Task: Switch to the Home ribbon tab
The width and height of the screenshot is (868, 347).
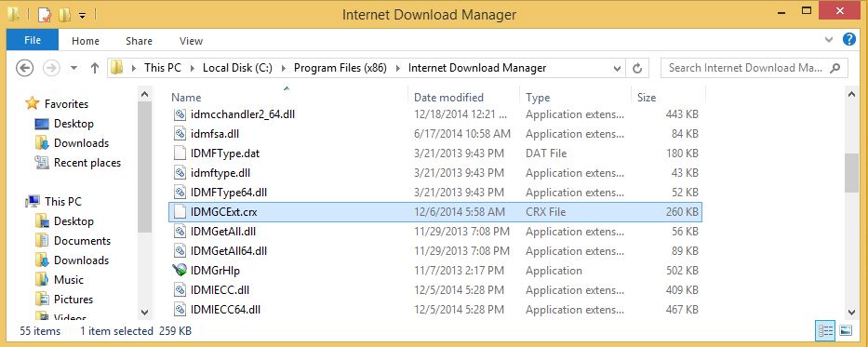Action: coord(86,41)
